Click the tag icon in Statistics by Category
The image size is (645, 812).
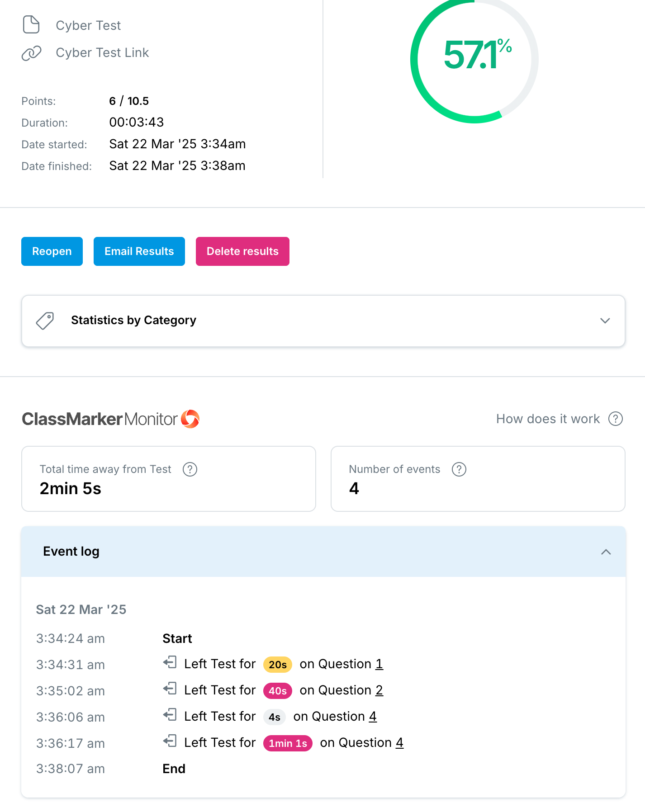point(45,321)
